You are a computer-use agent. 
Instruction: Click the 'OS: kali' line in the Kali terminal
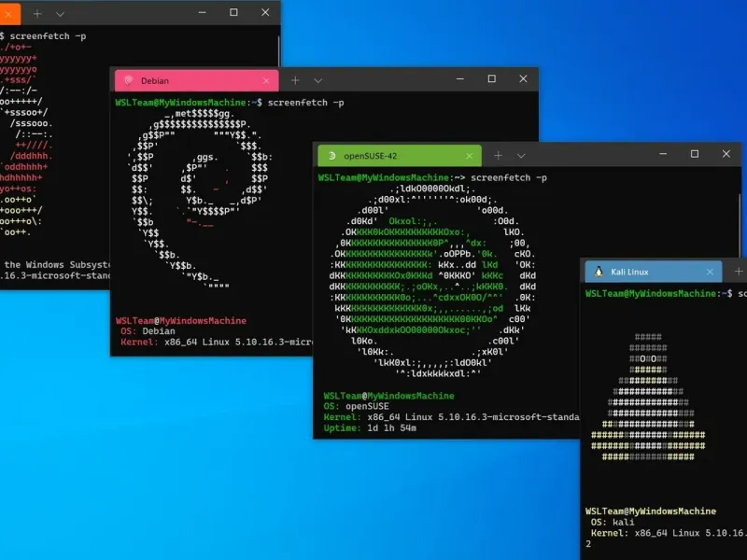[613, 522]
